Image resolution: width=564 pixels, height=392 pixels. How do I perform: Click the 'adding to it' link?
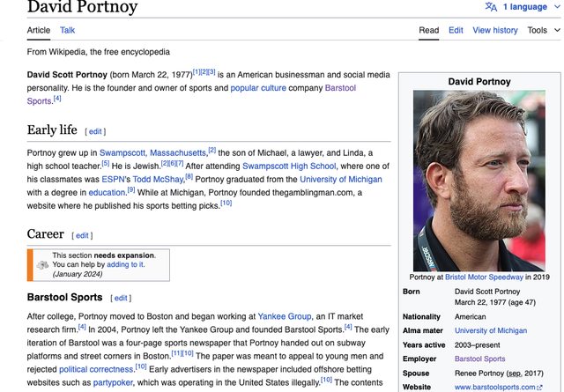125,264
